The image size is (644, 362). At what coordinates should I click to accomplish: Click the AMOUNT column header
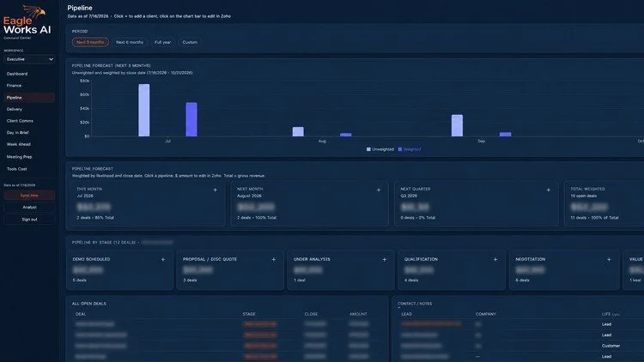pyautogui.click(x=358, y=314)
